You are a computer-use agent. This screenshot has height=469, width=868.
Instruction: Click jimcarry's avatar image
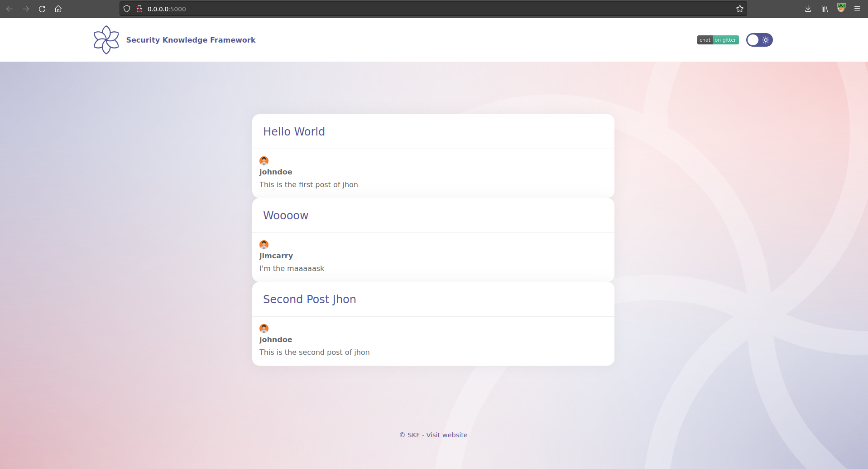[x=264, y=245]
